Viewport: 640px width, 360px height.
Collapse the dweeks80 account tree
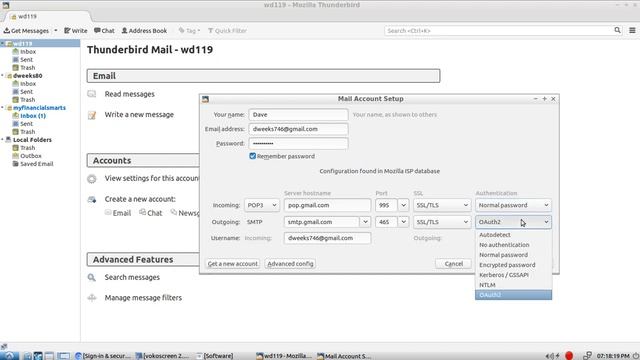coord(2,76)
